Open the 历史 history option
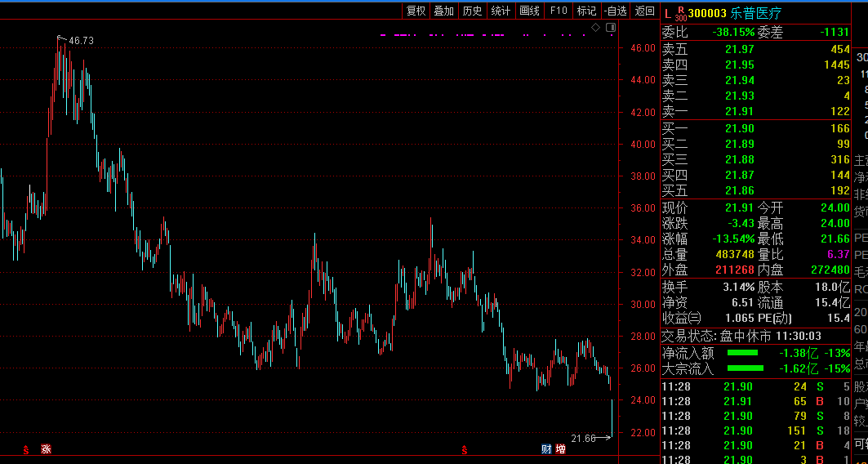868x464 pixels. 472,11
